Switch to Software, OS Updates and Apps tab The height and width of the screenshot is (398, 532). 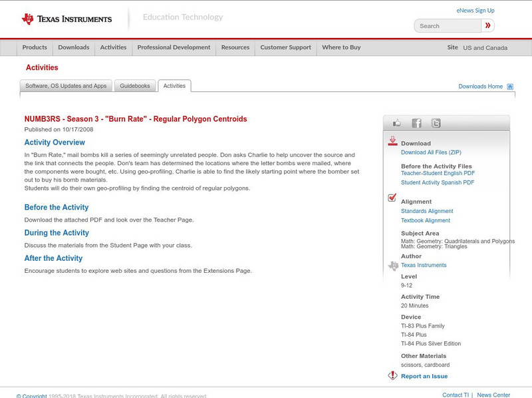coord(66,86)
